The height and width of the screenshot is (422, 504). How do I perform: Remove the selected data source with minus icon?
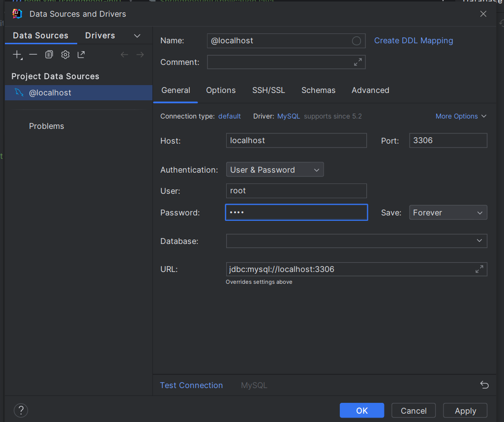pyautogui.click(x=33, y=55)
